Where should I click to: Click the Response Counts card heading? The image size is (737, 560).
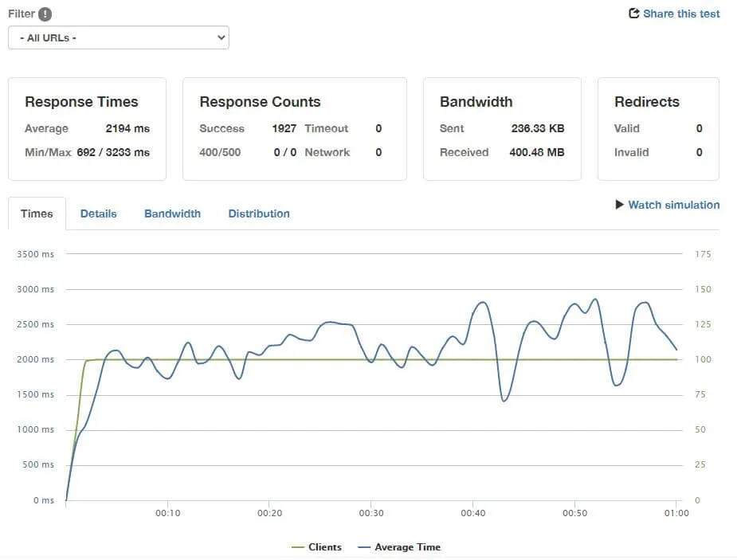pos(260,101)
